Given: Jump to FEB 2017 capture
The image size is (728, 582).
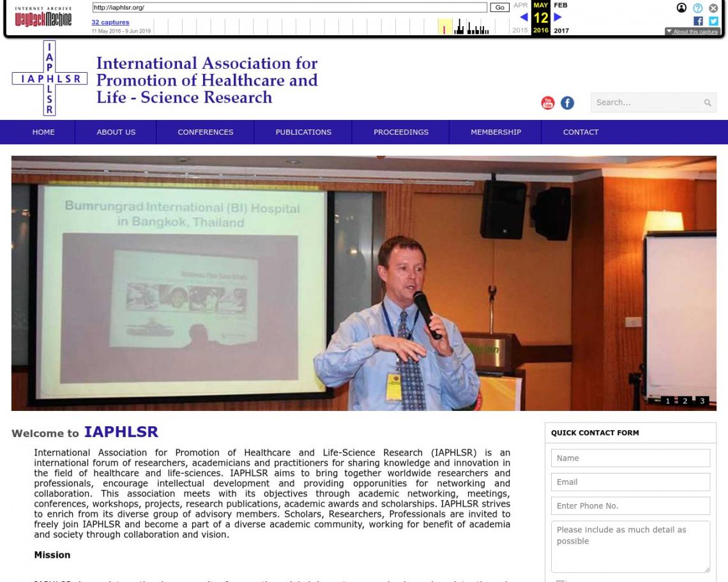Looking at the screenshot, I should click(x=561, y=5).
